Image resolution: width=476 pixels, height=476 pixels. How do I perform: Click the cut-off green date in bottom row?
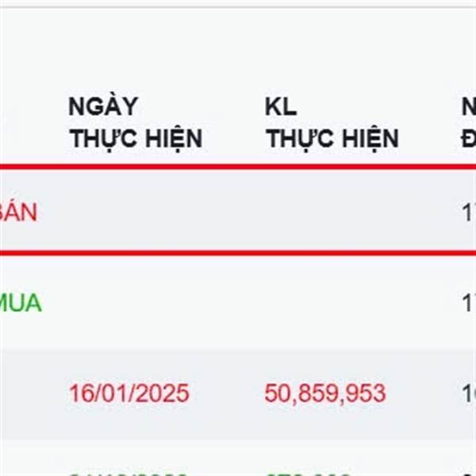(x=128, y=474)
